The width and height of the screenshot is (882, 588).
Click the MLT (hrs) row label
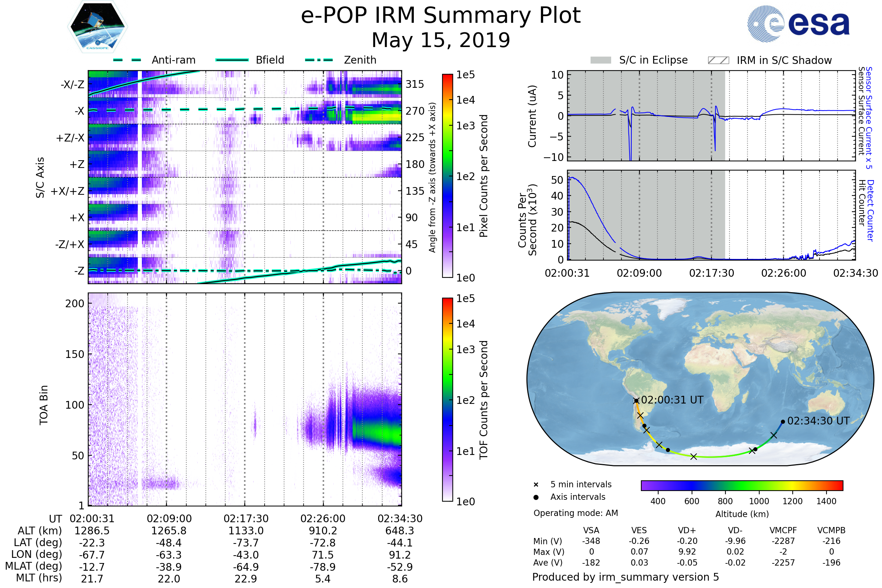(39, 578)
